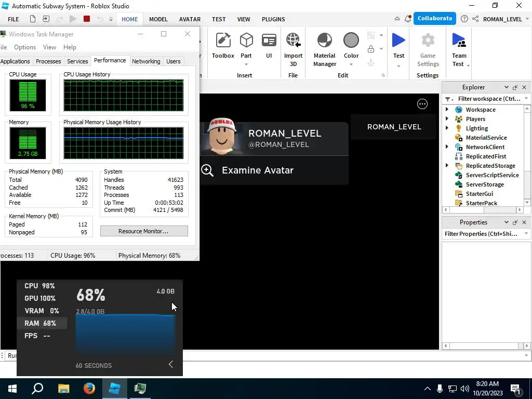Switch to the Processes tab in Task Manager

(48, 61)
